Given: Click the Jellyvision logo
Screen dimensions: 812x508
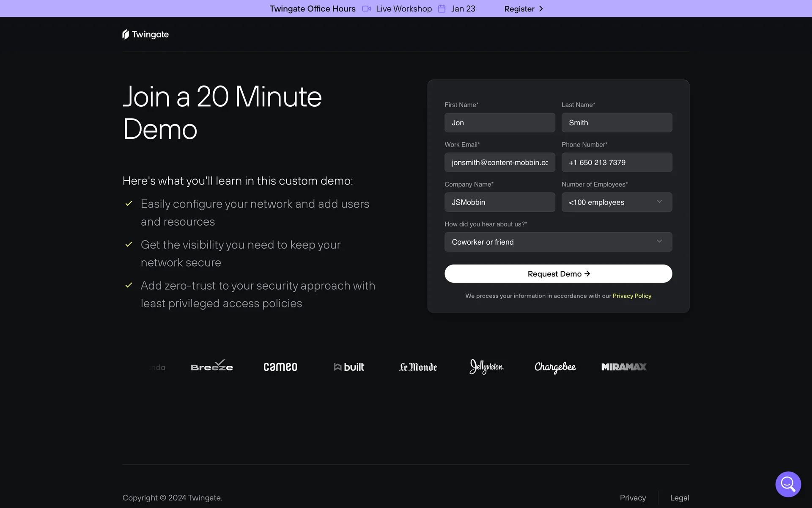Looking at the screenshot, I should point(486,367).
